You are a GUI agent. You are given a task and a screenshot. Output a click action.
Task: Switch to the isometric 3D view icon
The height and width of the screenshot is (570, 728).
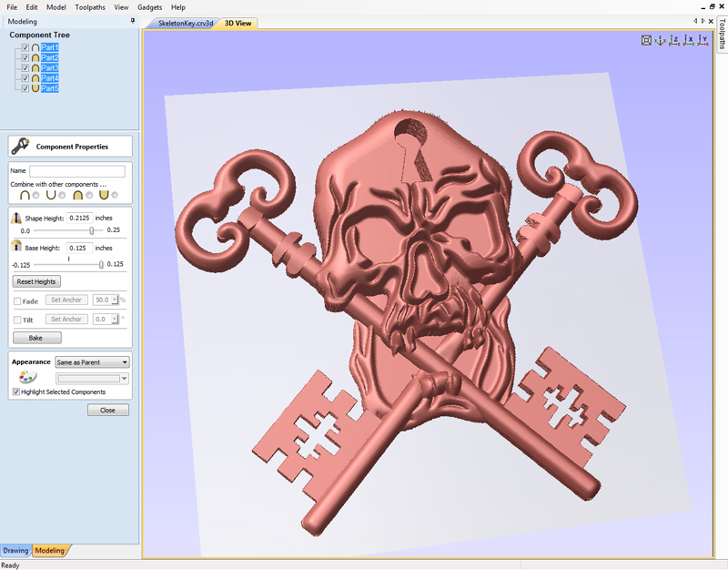point(660,40)
